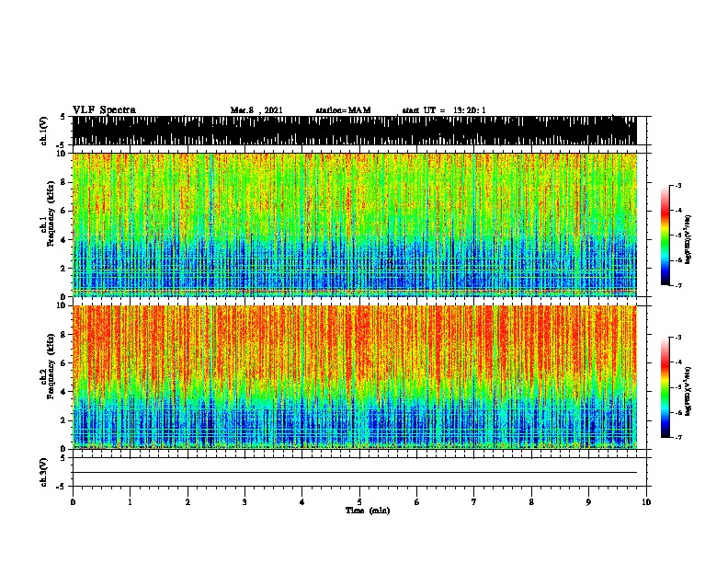Click the "-7" label on ch.1 color bar
Screen dimensions: 728x563
677,285
